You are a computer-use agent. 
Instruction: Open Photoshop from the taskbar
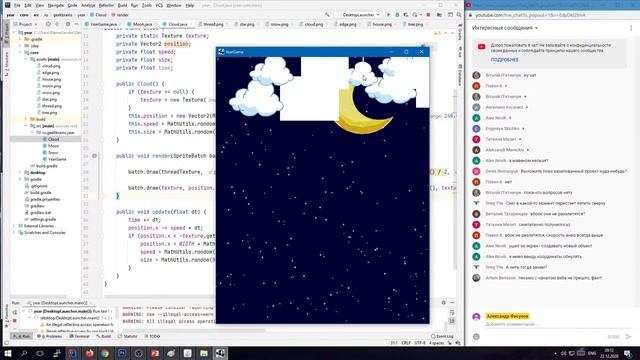(x=122, y=353)
